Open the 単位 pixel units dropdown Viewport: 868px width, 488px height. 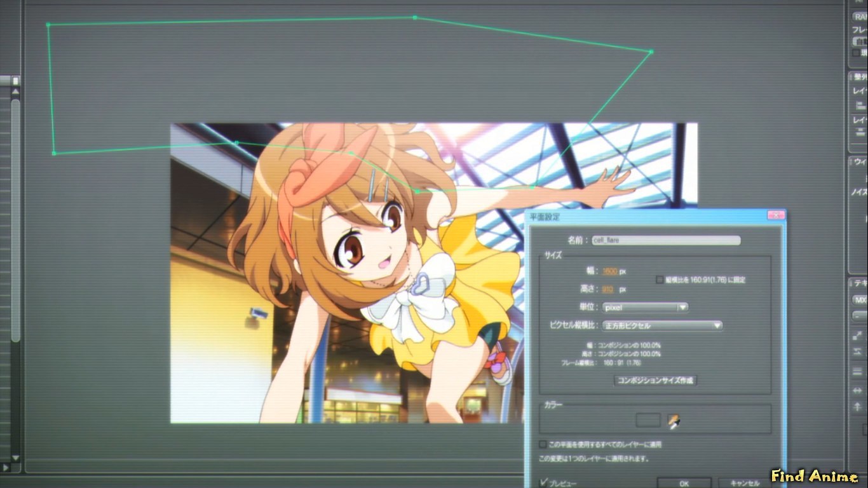[x=644, y=307]
